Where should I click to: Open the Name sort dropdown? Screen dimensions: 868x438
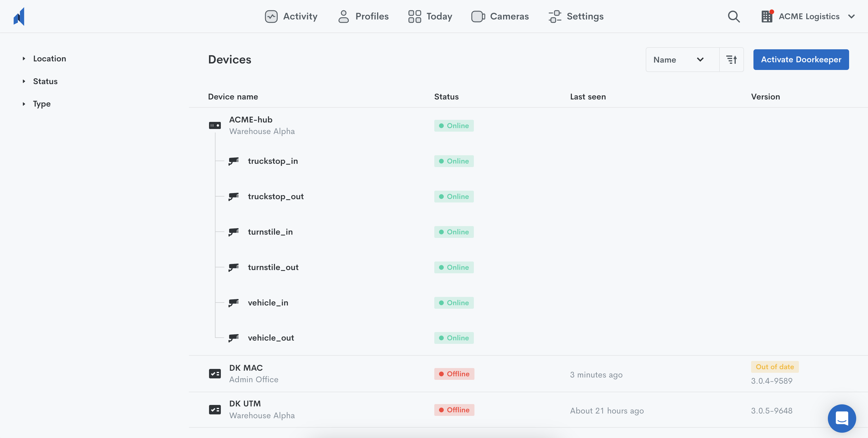pos(682,60)
